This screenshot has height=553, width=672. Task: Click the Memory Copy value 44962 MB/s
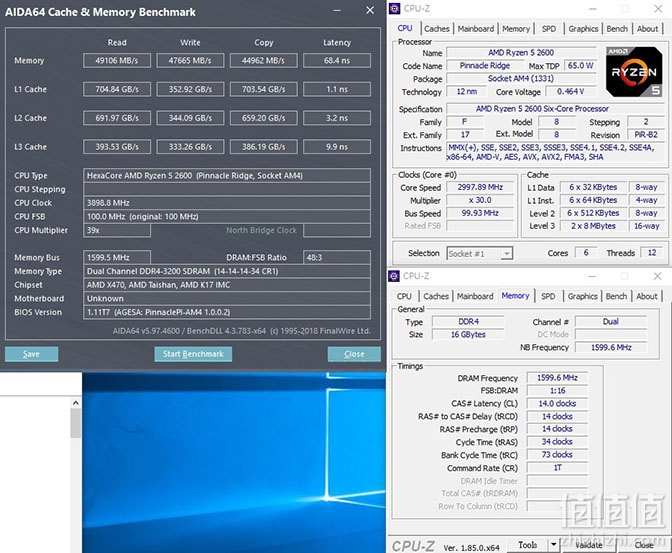[264, 60]
